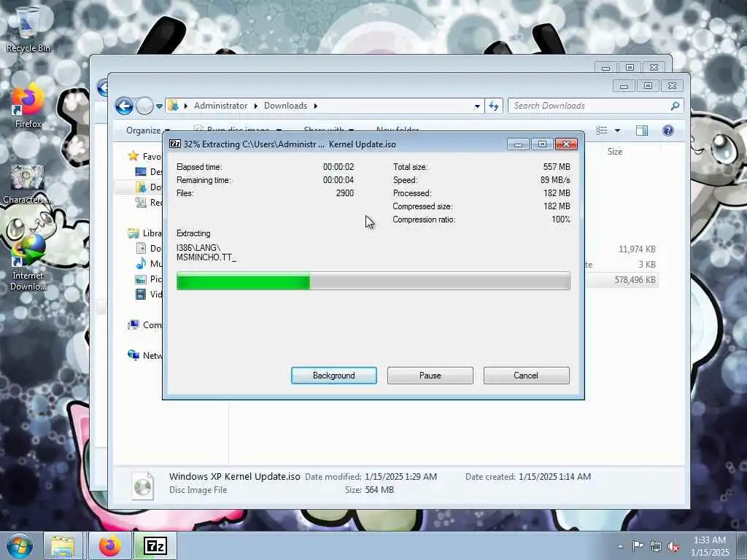
Task: Open Pictures library in navigation pane
Action: (x=149, y=279)
